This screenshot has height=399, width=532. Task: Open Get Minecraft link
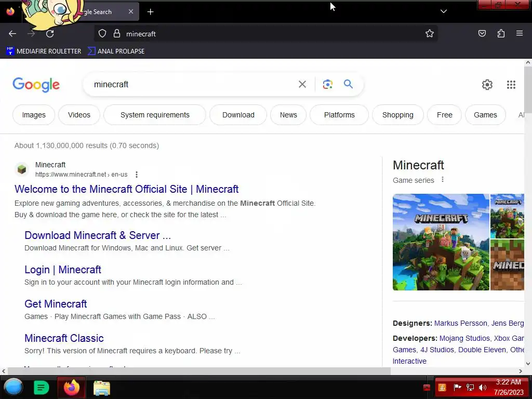point(56,303)
